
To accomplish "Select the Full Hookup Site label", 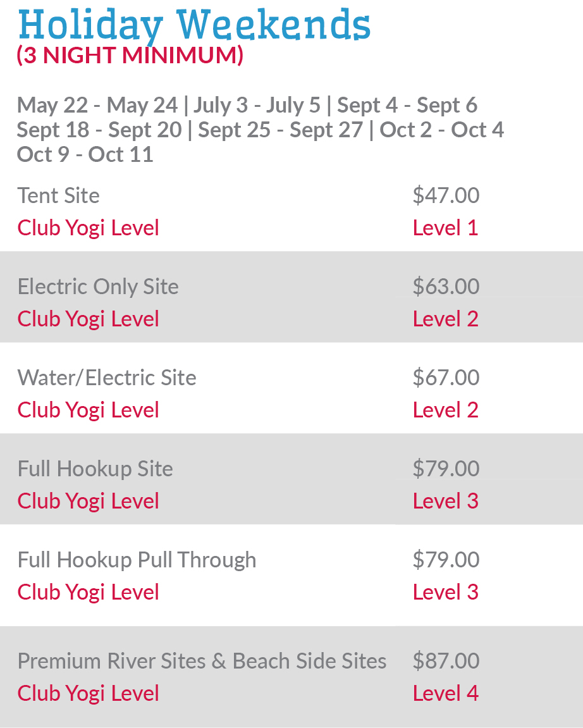I will click(x=95, y=469).
